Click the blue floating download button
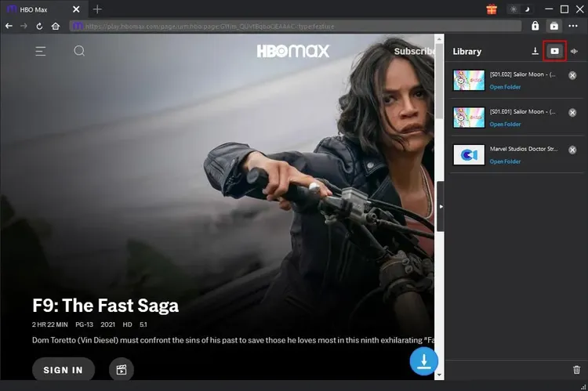Viewport: 588px width, 391px height. coord(424,361)
